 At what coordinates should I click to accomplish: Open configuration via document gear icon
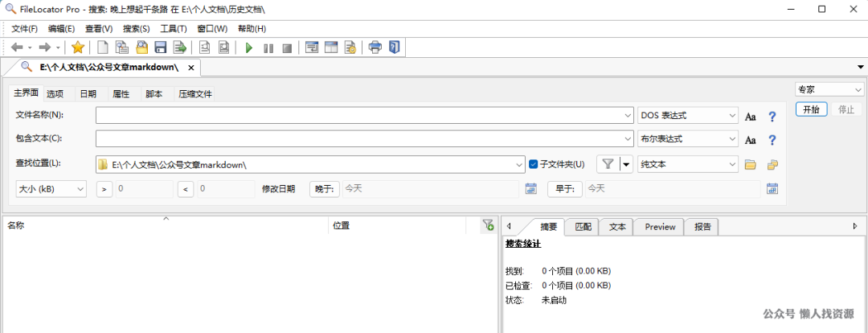(350, 47)
